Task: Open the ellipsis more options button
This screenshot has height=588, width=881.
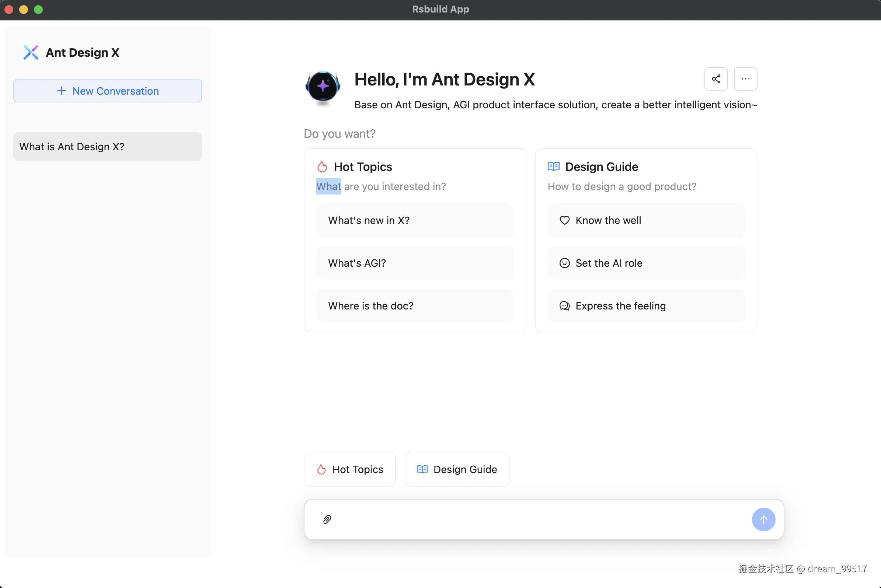Action: [745, 79]
